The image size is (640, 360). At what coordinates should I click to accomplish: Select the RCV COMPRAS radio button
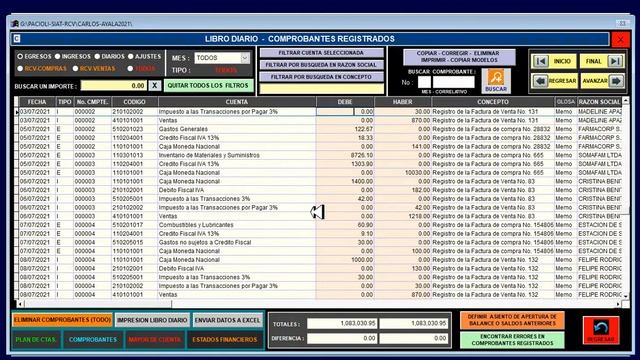tap(20, 69)
